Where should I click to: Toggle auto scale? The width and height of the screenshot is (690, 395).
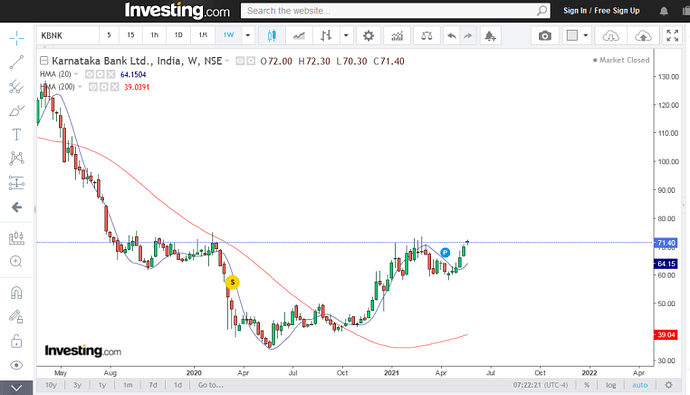tap(640, 385)
